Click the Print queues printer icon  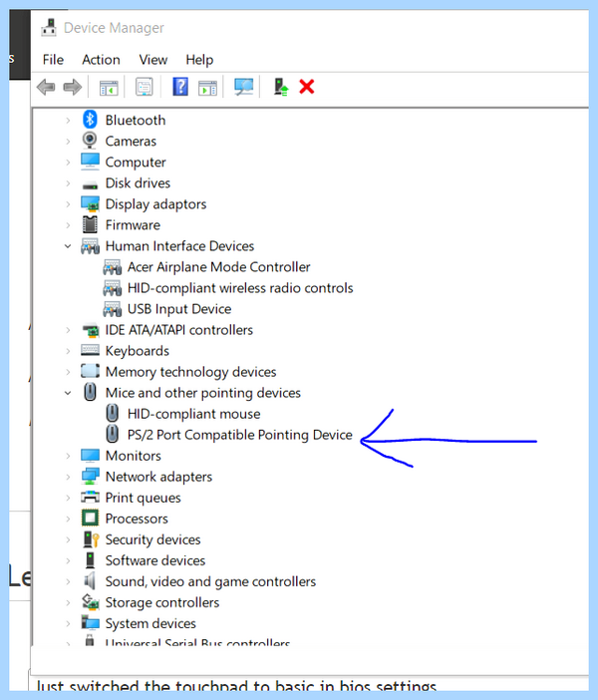[x=90, y=497]
